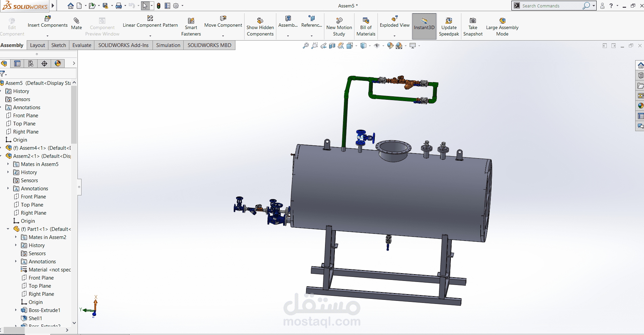Viewport: 644px width, 335px height.
Task: Open ConfigurationManager tab
Action: tap(31, 64)
